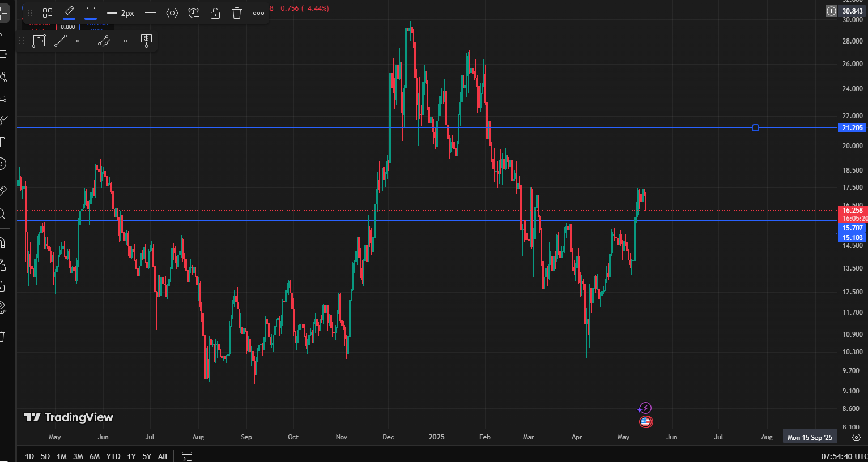Screen dimensions: 868x462
Task: Open time axis settings gear icon
Action: (x=856, y=437)
